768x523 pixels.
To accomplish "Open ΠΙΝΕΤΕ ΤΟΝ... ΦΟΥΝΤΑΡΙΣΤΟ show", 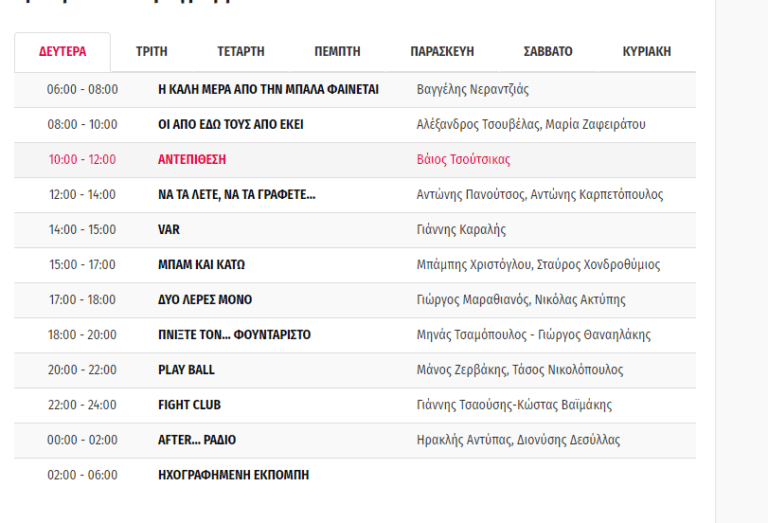I will (x=234, y=335).
